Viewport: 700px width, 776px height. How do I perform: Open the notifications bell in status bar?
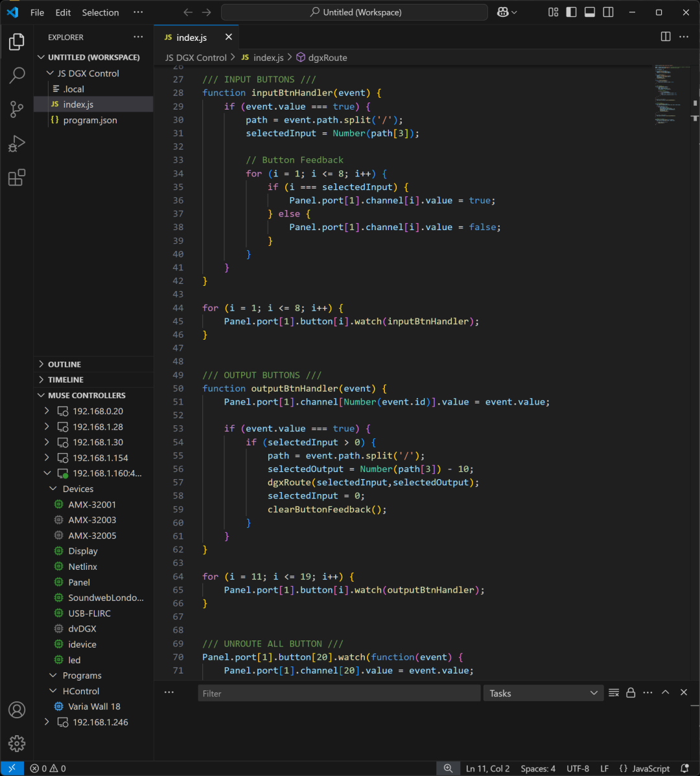tap(684, 769)
